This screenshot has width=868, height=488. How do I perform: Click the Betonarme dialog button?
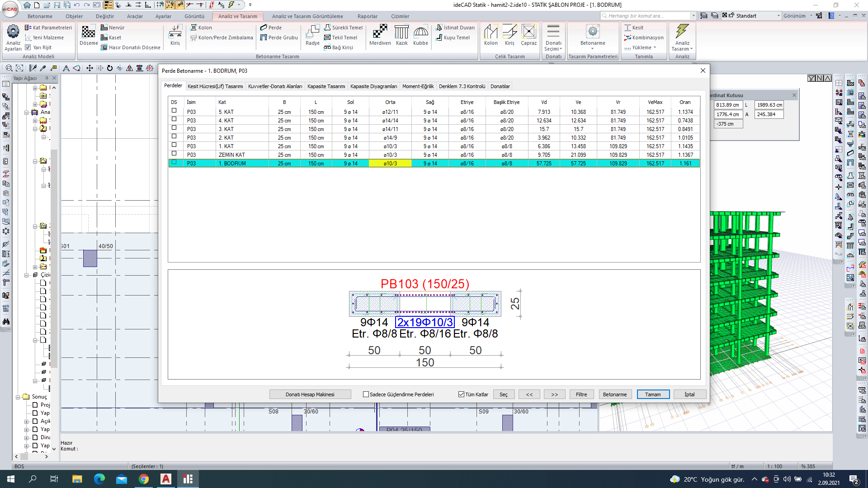tap(615, 394)
